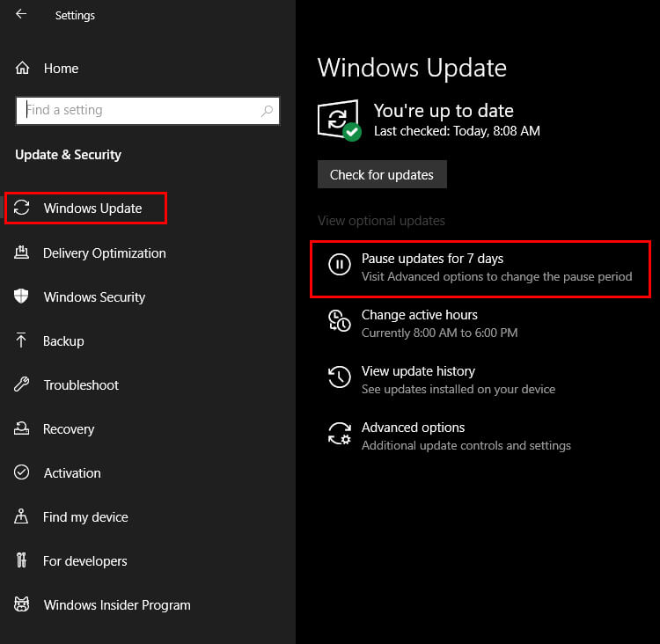Open View optional updates link
Screen dimensions: 660x644
(381, 221)
